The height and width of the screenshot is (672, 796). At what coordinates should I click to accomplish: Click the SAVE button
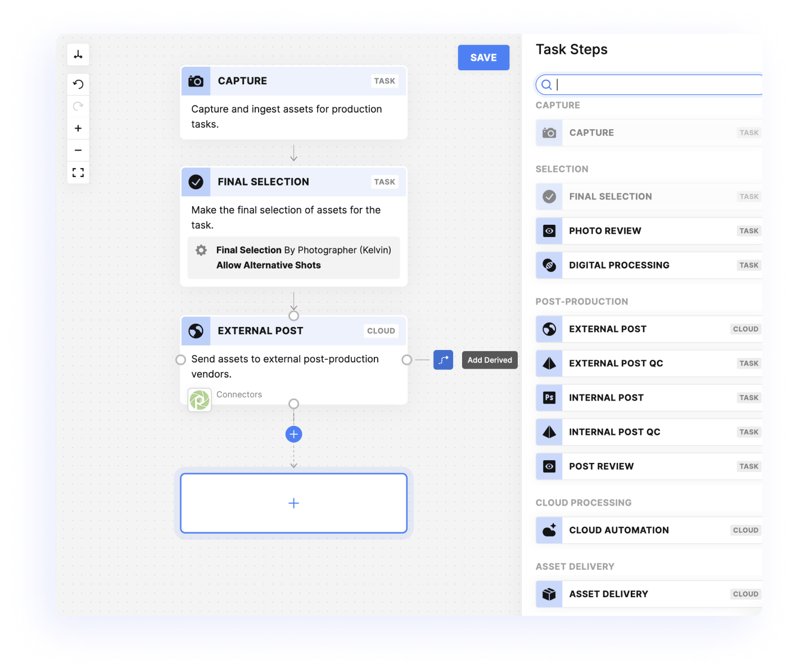(x=483, y=57)
